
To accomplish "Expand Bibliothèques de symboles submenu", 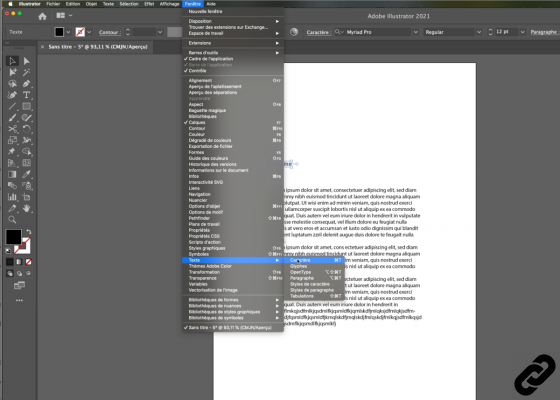I will 233,318.
